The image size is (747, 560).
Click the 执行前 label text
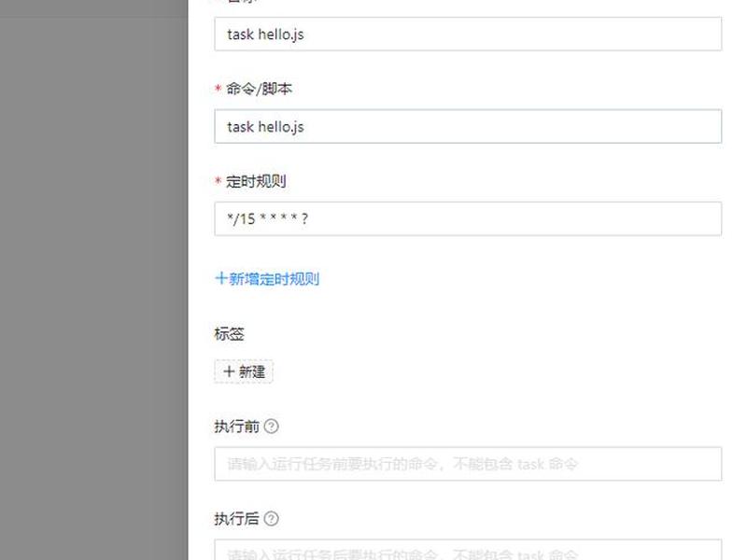pyautogui.click(x=237, y=426)
